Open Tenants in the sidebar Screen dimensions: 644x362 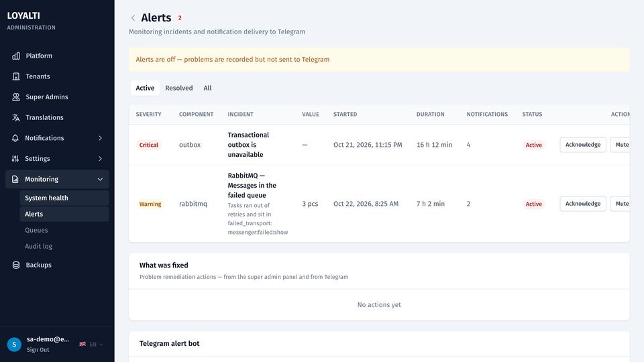[x=57, y=76]
